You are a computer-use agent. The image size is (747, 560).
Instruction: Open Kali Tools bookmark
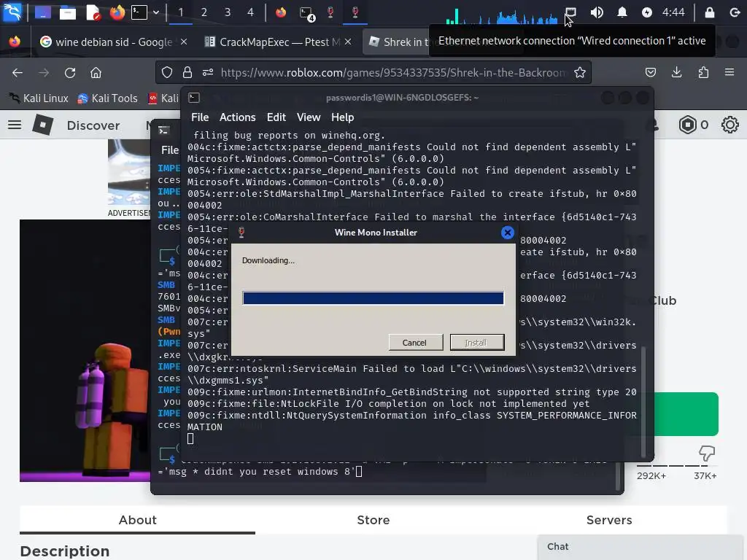(x=108, y=98)
